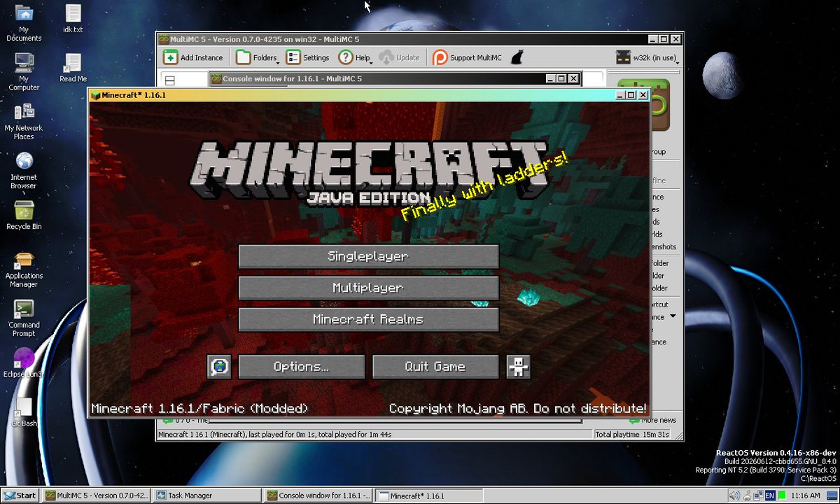
Task: Click the collapse icon in MultiMC instance list
Action: [169, 80]
